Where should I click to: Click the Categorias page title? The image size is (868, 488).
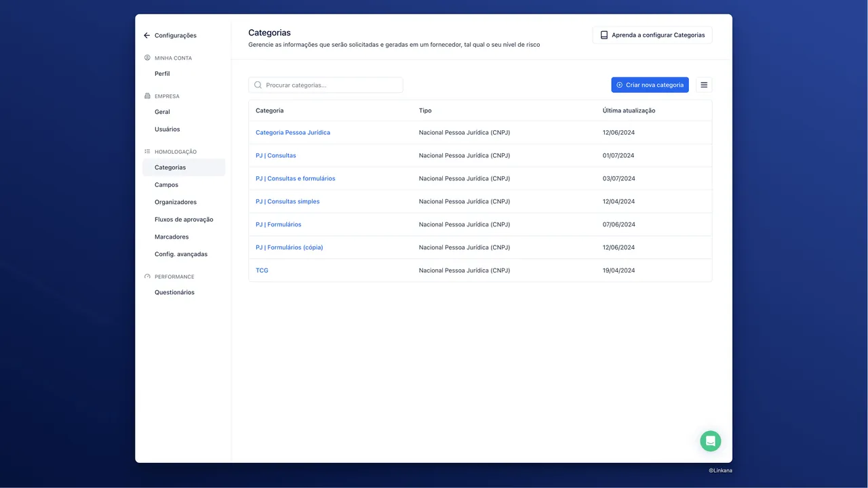coord(269,33)
